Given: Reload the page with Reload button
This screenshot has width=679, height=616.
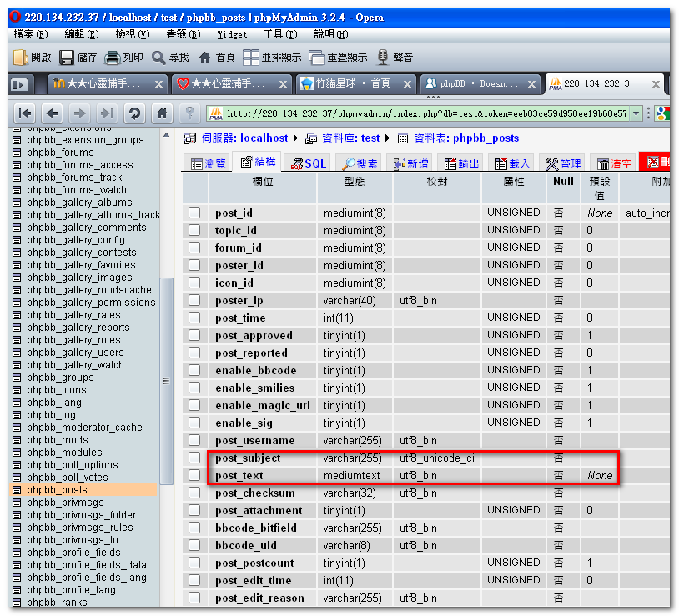Looking at the screenshot, I should pos(134,113).
